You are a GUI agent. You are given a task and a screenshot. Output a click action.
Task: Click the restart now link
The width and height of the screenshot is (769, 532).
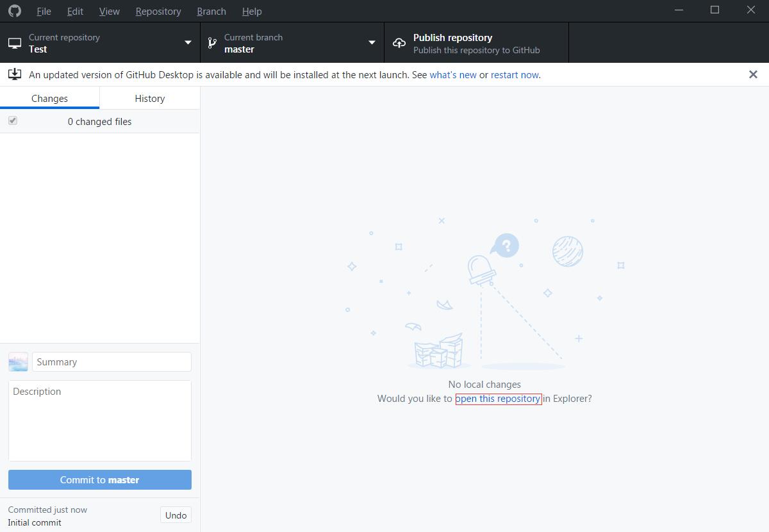[515, 75]
